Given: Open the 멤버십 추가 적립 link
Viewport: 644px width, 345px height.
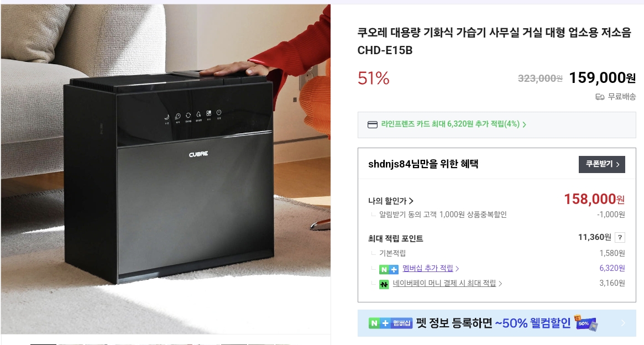Looking at the screenshot, I should (427, 268).
